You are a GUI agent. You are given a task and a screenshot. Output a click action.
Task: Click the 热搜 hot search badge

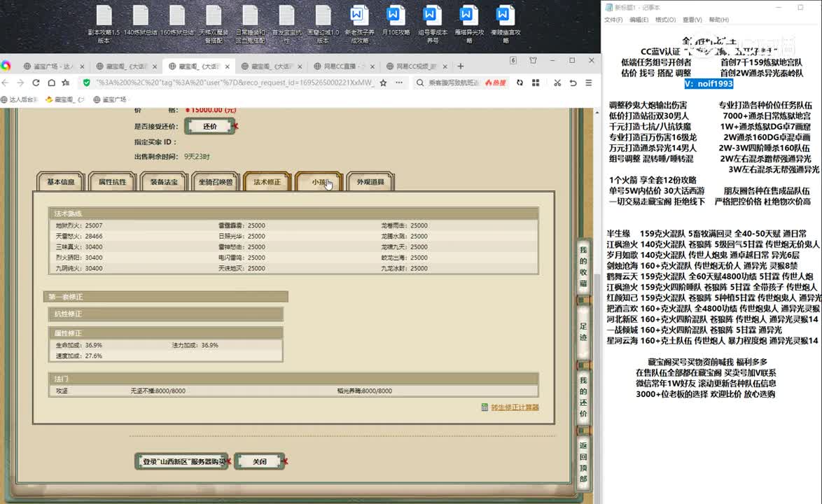pyautogui.click(x=496, y=83)
